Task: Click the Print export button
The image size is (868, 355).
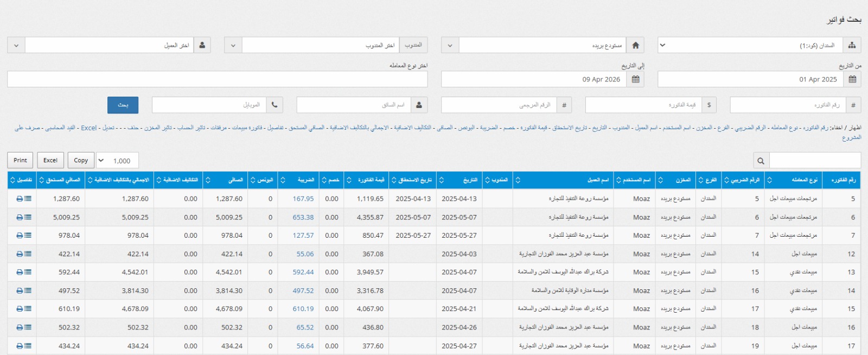Action: [20, 160]
